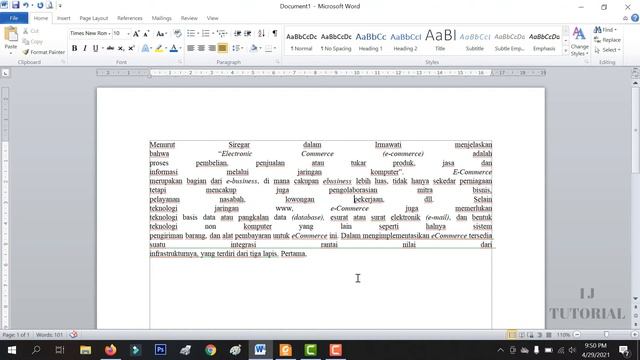Screen dimensions: 640x360
Task: Expand the Styles gallery More arrow
Action: (566, 51)
